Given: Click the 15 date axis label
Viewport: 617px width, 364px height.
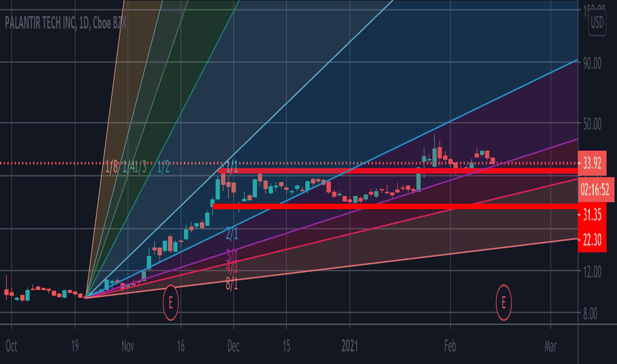Looking at the screenshot, I should point(286,346).
